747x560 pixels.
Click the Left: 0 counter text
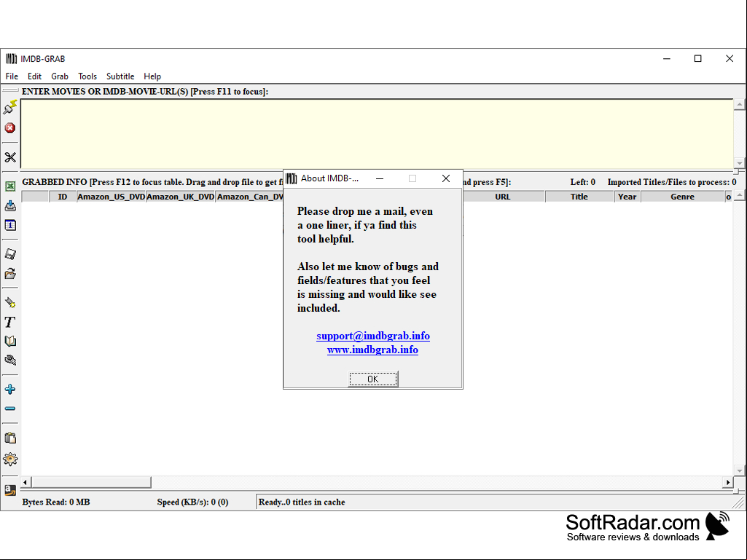(582, 182)
